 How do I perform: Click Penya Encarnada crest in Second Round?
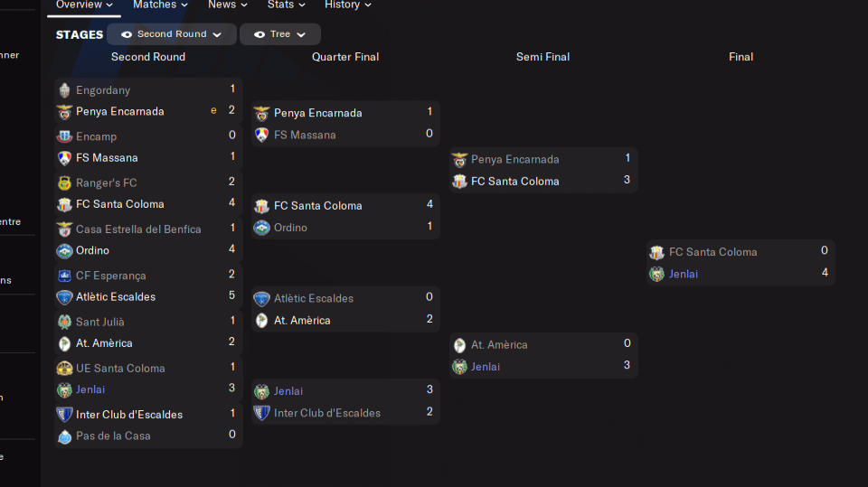[x=64, y=112]
